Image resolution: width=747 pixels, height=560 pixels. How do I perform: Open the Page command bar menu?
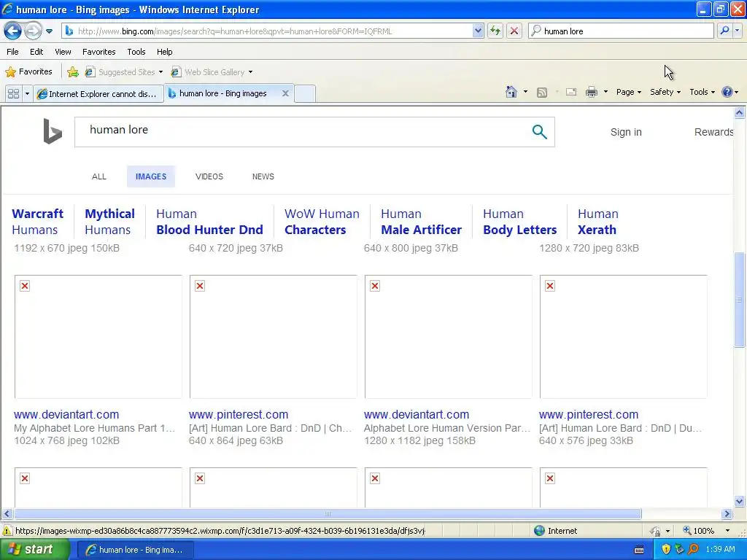point(628,92)
